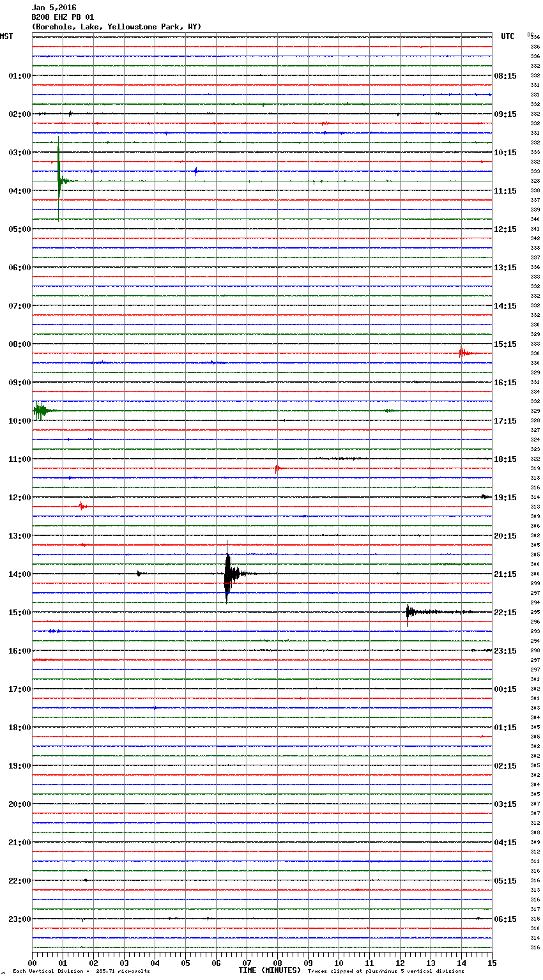Click the 03:00 MST time label
This screenshot has height=980, width=543.
tap(20, 153)
